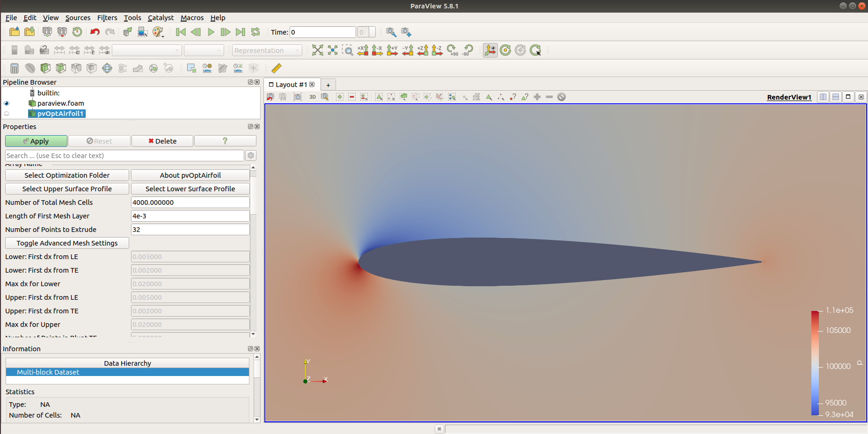Click the Reset camera icon
The height and width of the screenshot is (434, 868).
point(318,50)
